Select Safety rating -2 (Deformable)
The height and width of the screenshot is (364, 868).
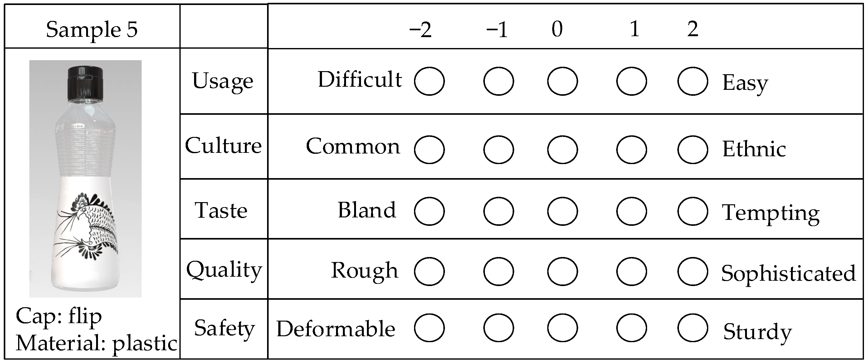pyautogui.click(x=429, y=328)
